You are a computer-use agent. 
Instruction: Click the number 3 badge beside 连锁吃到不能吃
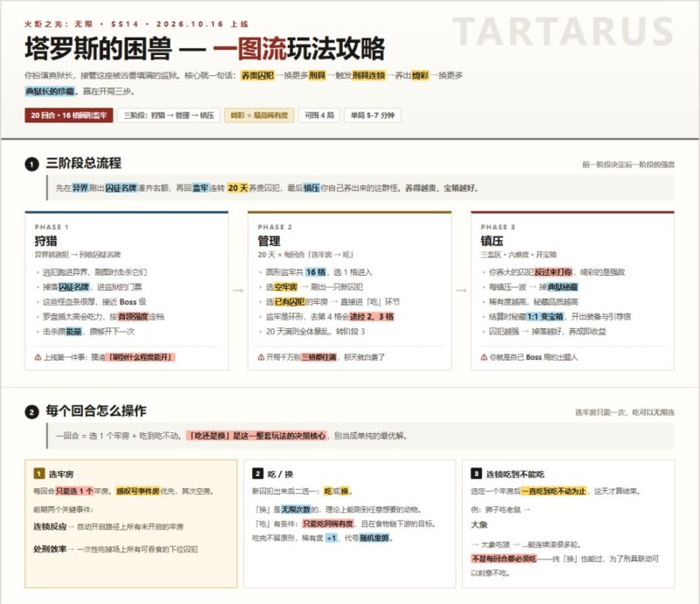[476, 474]
